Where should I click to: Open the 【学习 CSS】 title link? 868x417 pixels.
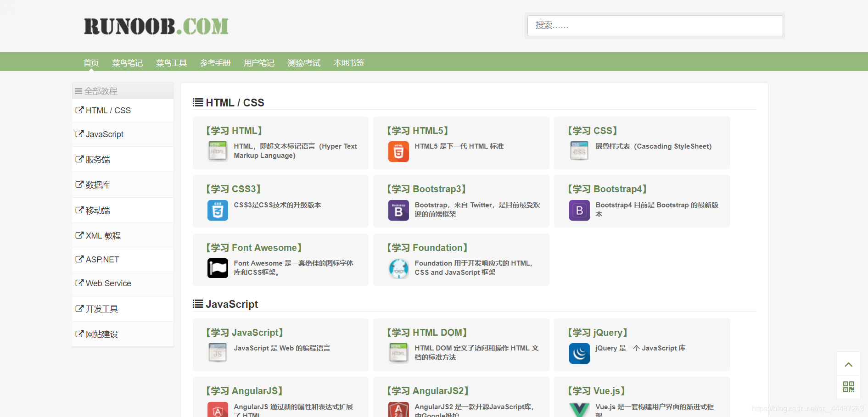(x=593, y=131)
